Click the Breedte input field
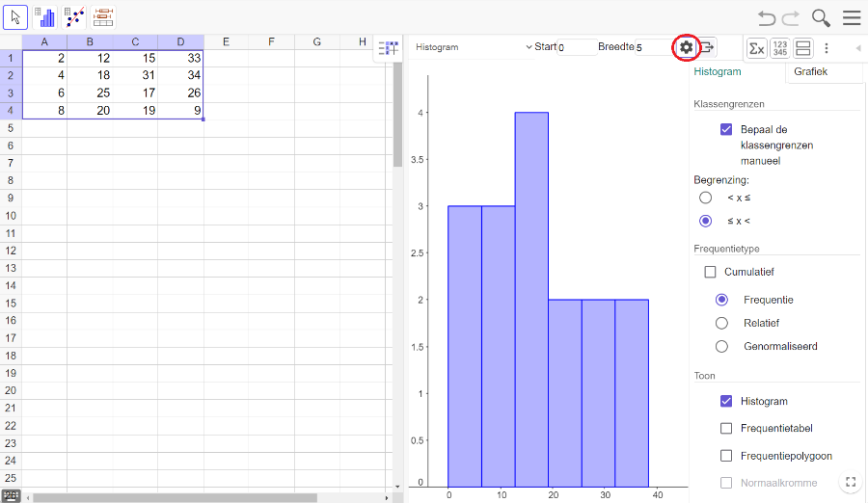The image size is (868, 503). (653, 47)
